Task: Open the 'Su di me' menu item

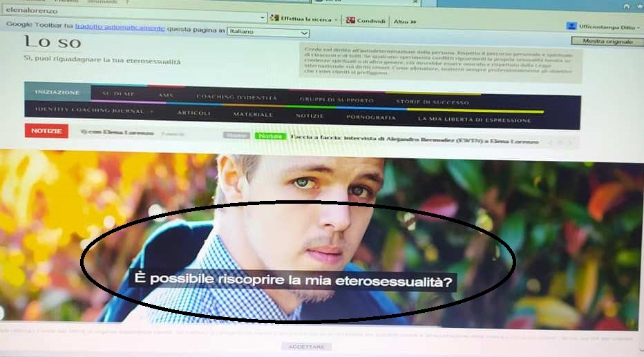Action: coord(119,94)
